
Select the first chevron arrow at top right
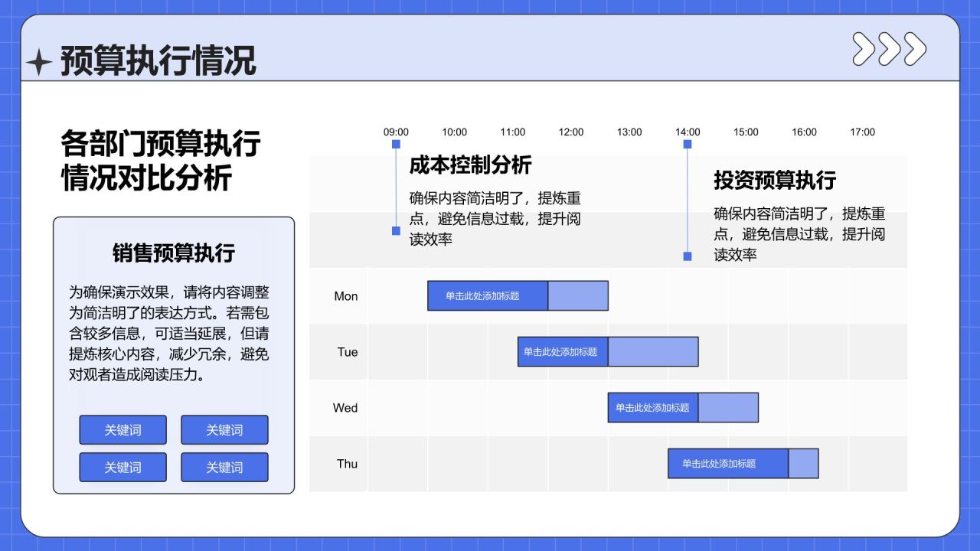click(x=863, y=50)
